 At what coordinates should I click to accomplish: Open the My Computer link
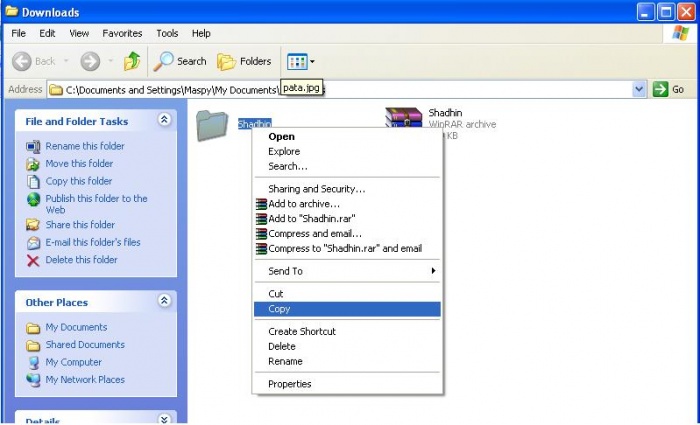pos(73,362)
